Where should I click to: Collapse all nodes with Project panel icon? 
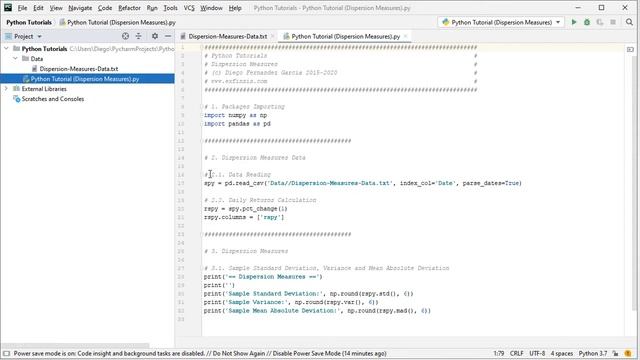pos(139,36)
